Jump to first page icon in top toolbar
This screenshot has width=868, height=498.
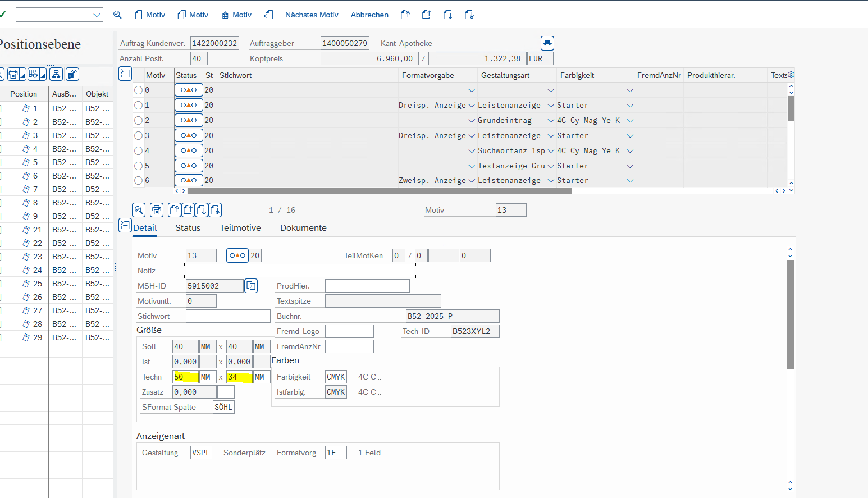(x=405, y=15)
